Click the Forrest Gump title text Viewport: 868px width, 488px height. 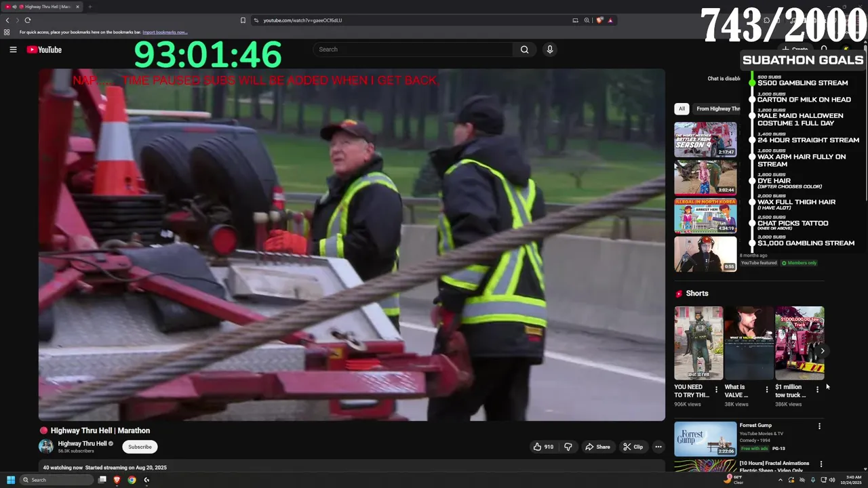(x=755, y=426)
